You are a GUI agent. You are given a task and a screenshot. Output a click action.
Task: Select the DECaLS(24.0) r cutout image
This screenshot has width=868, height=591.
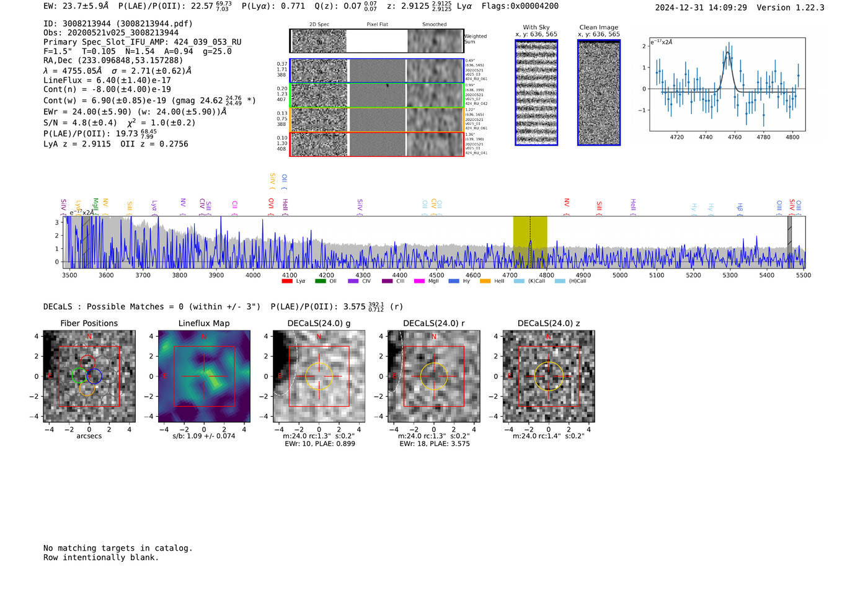pyautogui.click(x=433, y=376)
